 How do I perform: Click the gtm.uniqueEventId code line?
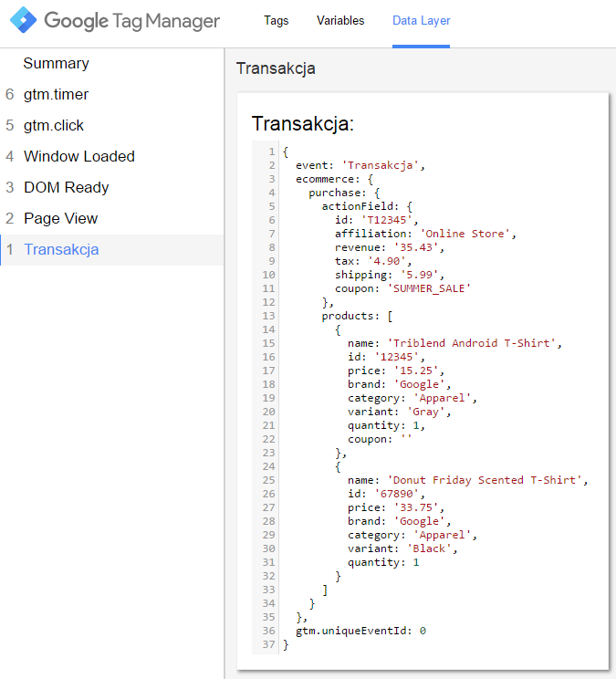tap(360, 631)
